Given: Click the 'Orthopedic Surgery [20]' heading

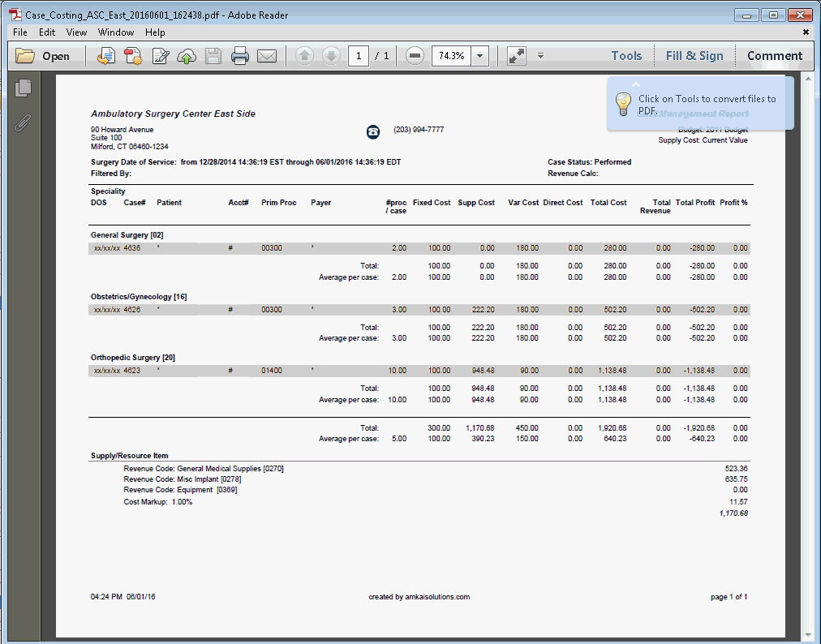Looking at the screenshot, I should (133, 357).
